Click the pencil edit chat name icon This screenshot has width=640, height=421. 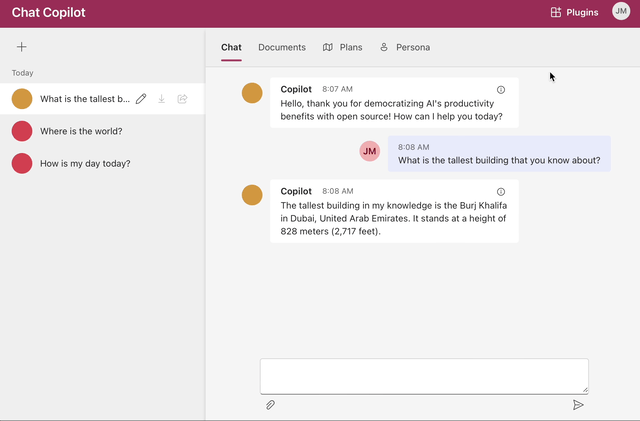pyautogui.click(x=141, y=99)
